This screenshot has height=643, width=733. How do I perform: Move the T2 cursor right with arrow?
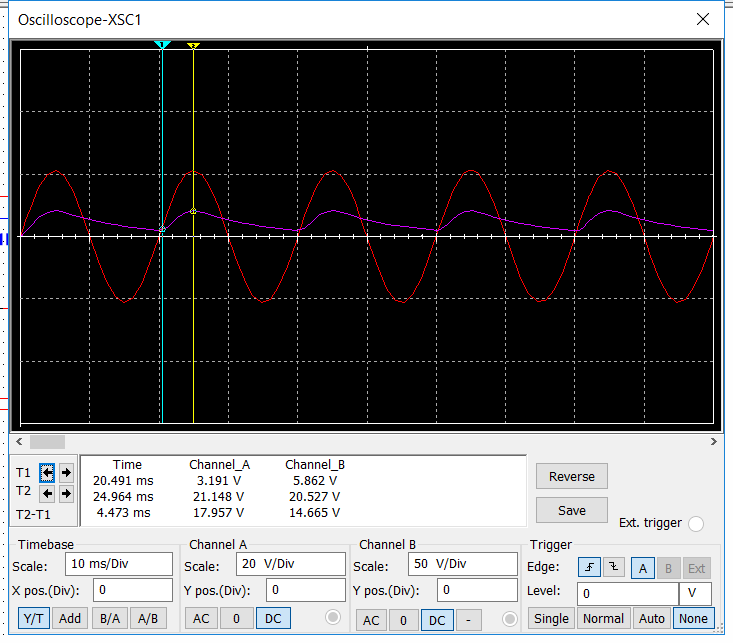[x=66, y=493]
